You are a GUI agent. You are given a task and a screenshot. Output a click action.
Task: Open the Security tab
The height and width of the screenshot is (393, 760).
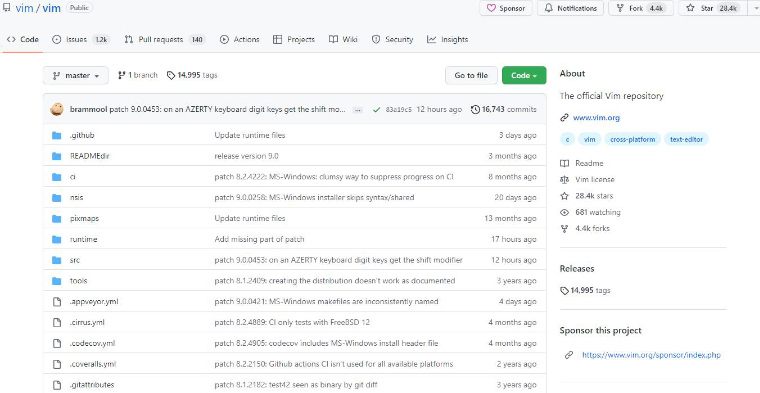point(392,40)
